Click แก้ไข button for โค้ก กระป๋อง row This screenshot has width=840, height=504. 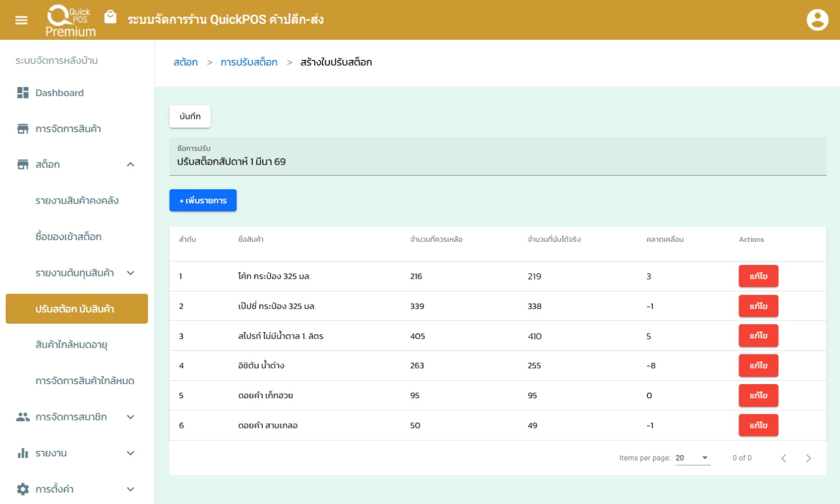coord(758,276)
